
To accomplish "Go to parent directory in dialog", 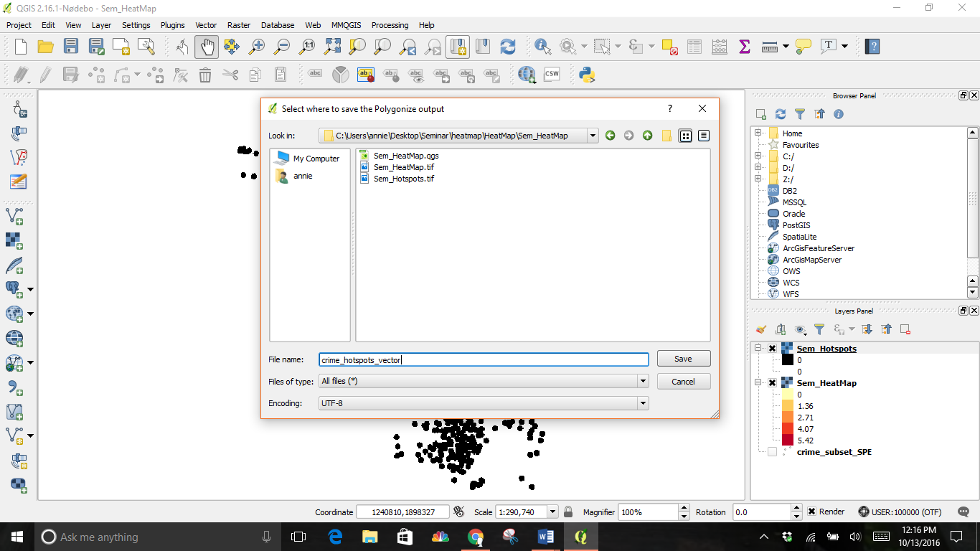I will click(648, 136).
